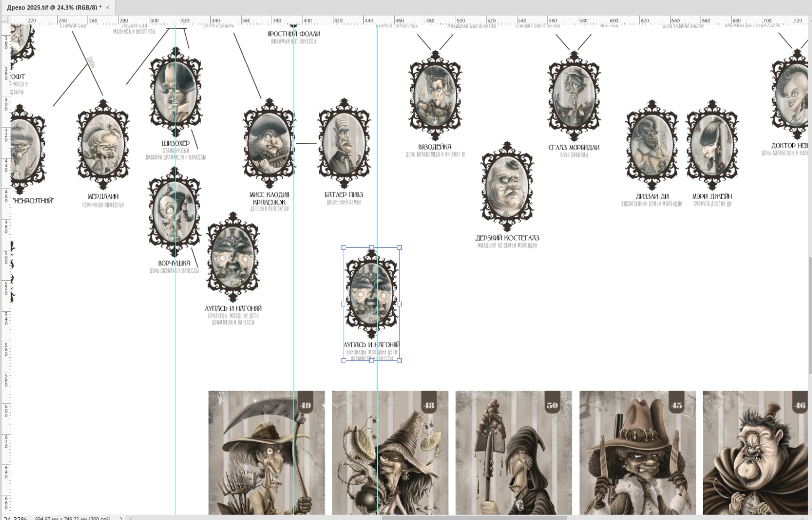Click the Батлер Пивз portrait frame
Viewport: 812px width, 520px height.
tap(344, 144)
